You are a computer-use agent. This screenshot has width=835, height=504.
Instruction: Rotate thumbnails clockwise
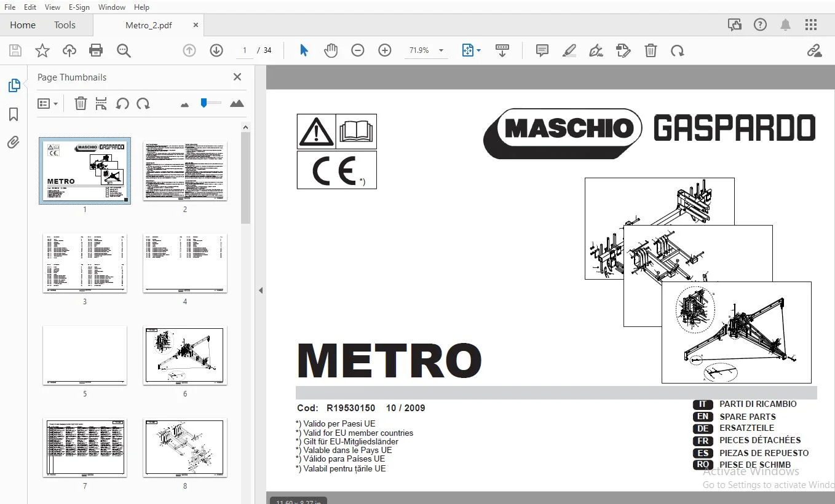[x=143, y=103]
